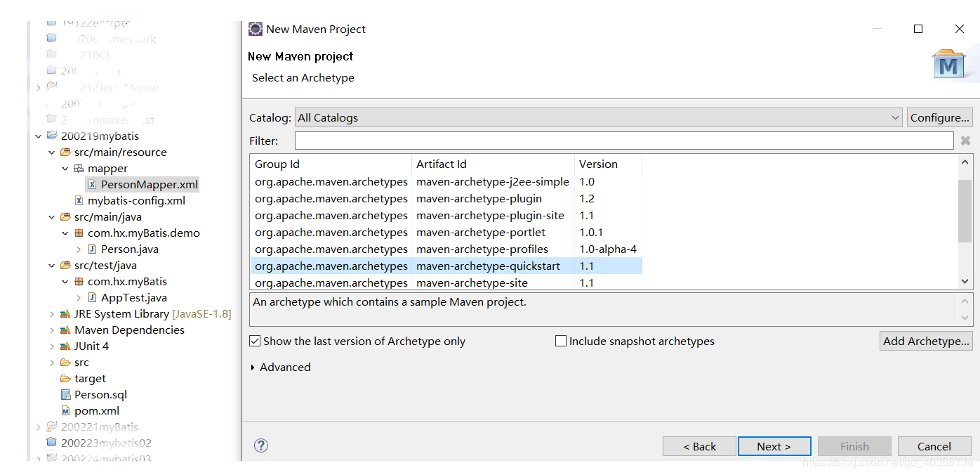Click the 200219mybatis project icon
Viewport: 980px width, 475px height.
[x=52, y=136]
